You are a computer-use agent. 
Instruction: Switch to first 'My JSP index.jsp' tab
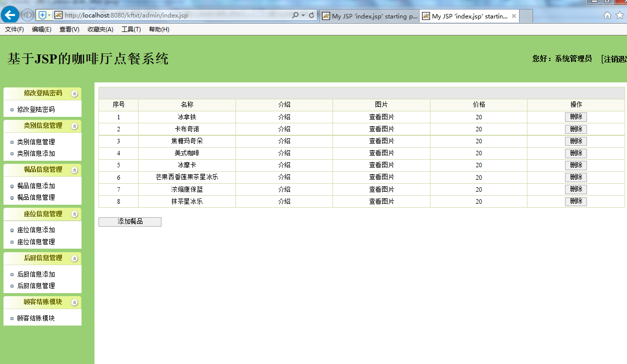coord(369,16)
